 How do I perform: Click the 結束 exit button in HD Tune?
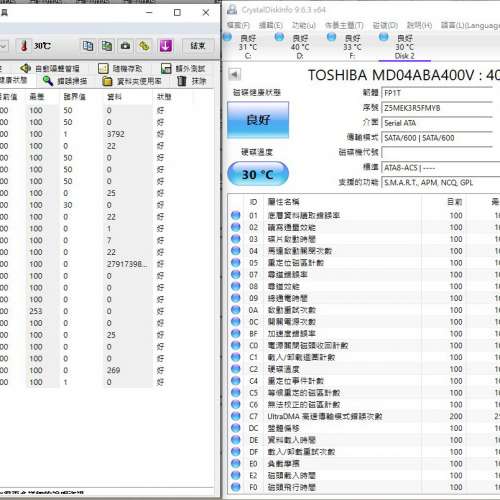click(x=198, y=46)
